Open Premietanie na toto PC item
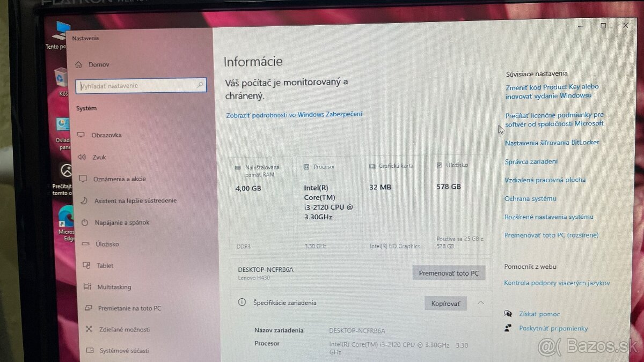The width and height of the screenshot is (644, 362). [122, 308]
